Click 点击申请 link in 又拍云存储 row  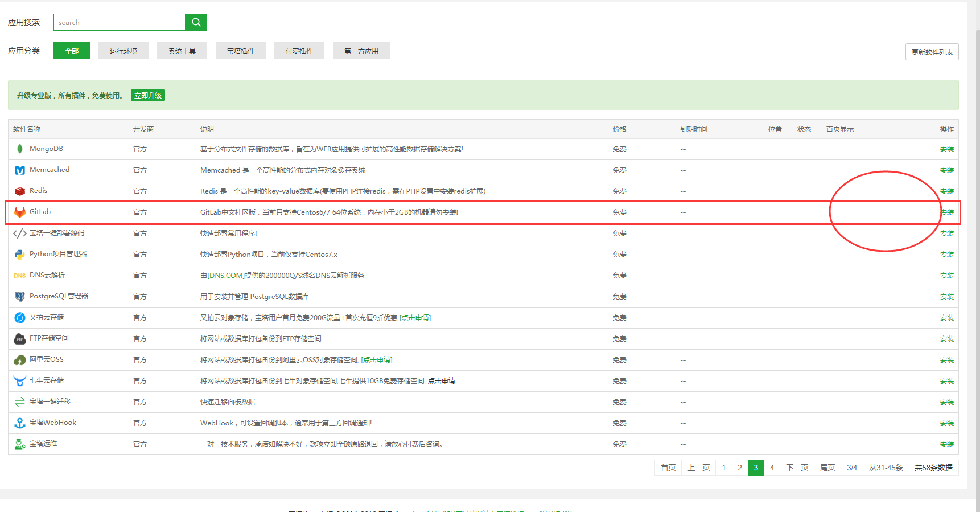pyautogui.click(x=415, y=318)
